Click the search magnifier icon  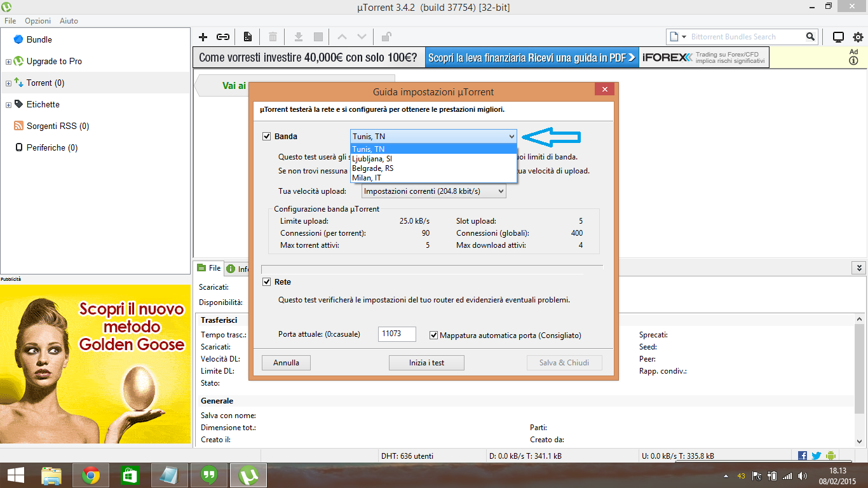pyautogui.click(x=810, y=37)
